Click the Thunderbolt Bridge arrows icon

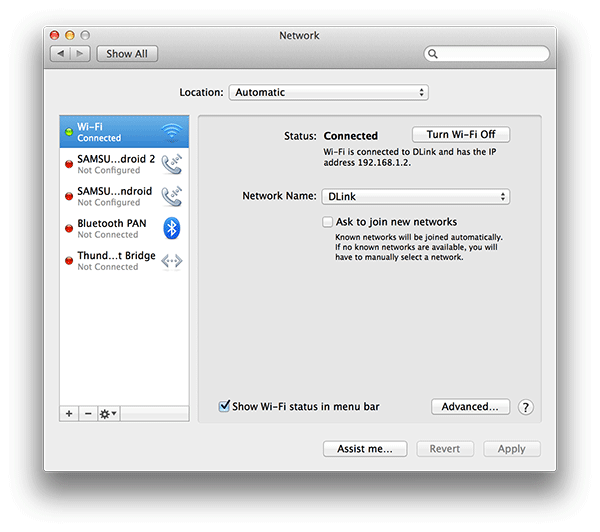coord(171,261)
